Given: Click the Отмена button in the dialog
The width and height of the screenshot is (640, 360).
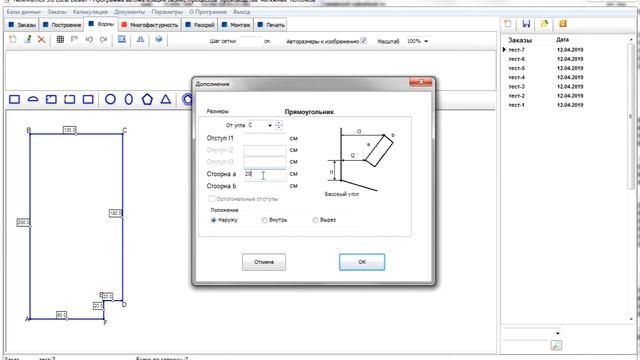Looking at the screenshot, I should pyautogui.click(x=264, y=262).
